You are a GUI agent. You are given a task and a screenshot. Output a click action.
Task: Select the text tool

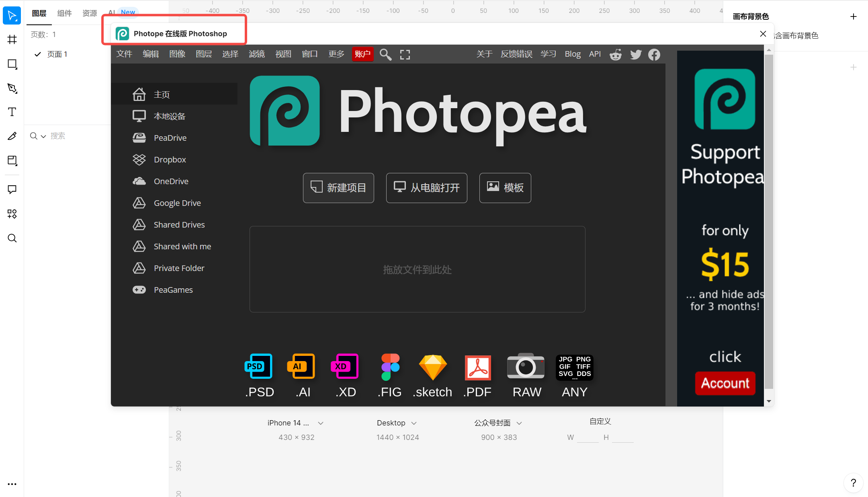(x=12, y=112)
